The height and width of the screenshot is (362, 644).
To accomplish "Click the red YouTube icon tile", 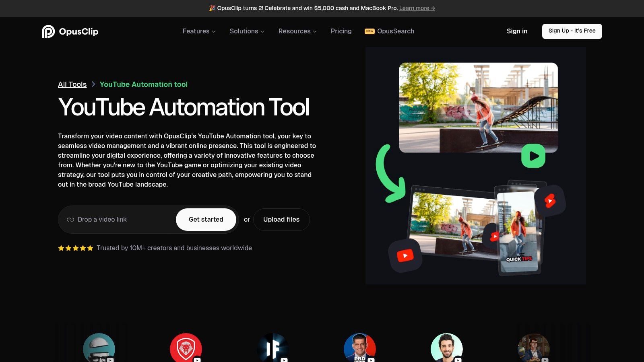I will [405, 255].
